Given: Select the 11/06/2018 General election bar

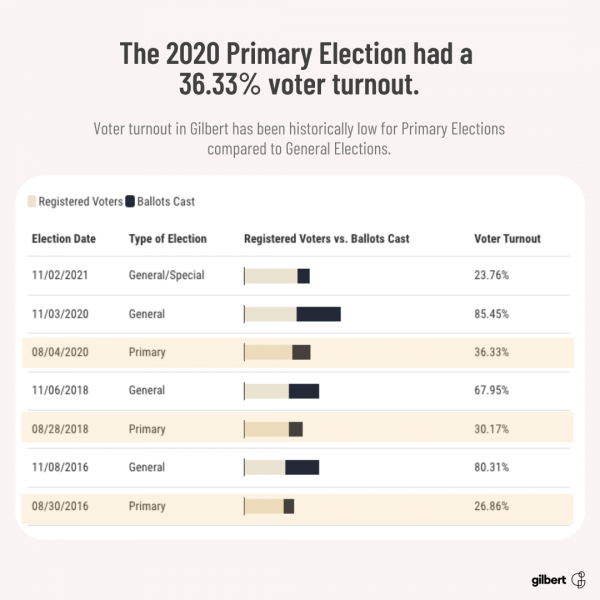Looking at the screenshot, I should pos(282,391).
